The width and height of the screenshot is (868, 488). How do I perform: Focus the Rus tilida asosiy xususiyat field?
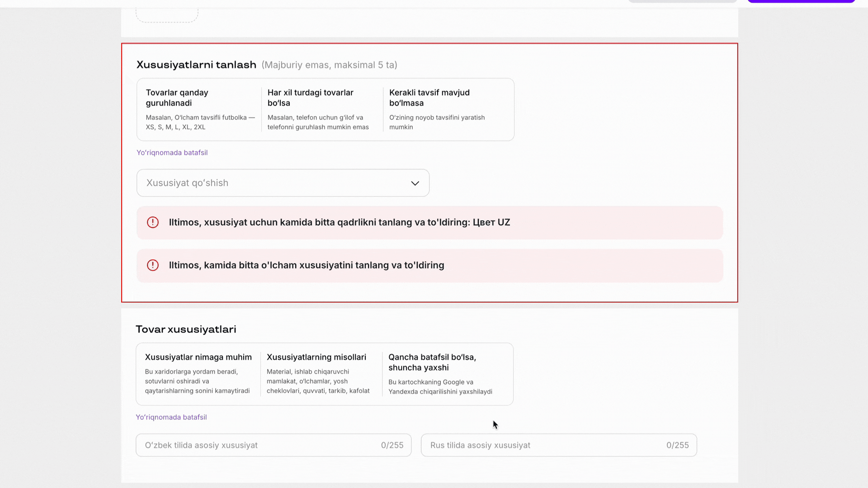tap(559, 445)
